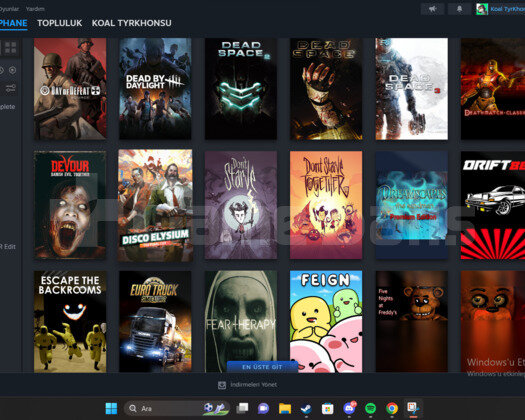Select Dreamscapes Premium Edition cover
Viewport: 525px width, 420px height.
click(411, 205)
